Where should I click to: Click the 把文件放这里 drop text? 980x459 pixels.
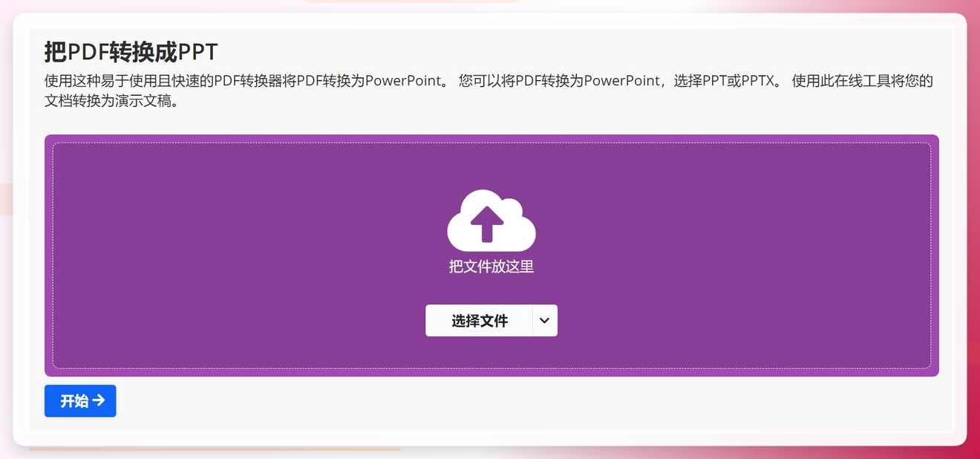pos(491,267)
